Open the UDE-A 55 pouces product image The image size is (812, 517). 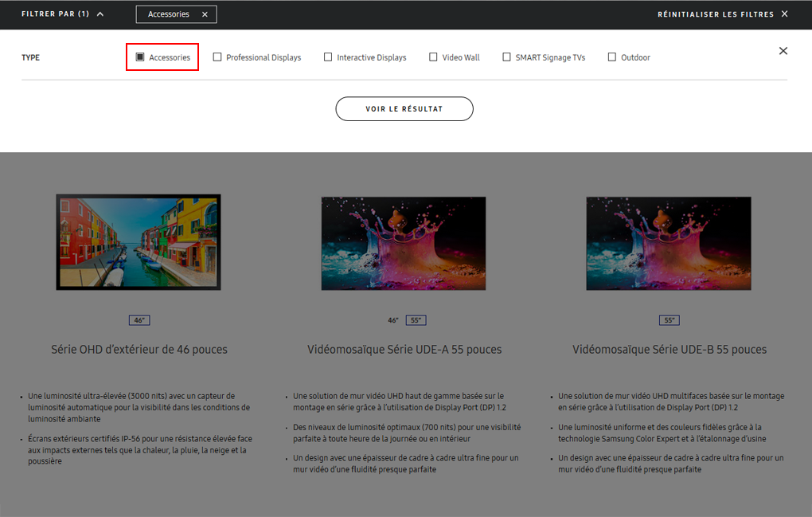click(x=404, y=243)
